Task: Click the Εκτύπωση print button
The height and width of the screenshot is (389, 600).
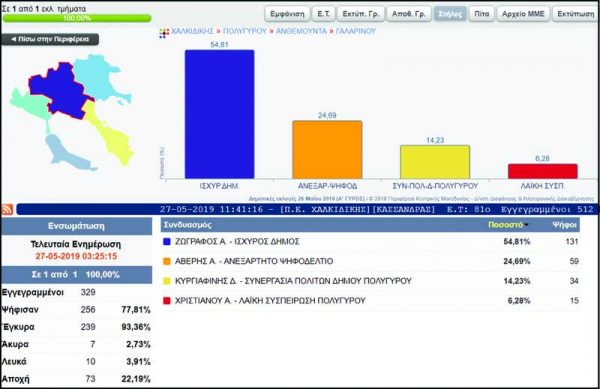Action: [x=576, y=14]
